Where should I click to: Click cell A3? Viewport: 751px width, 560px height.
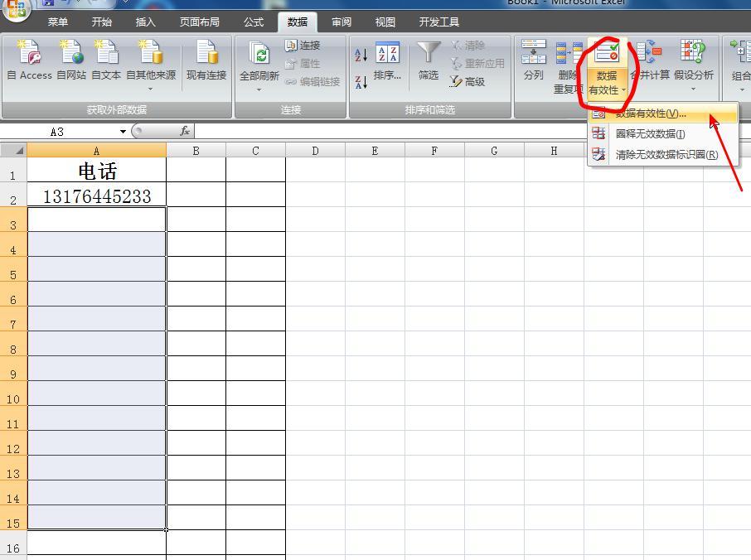96,220
